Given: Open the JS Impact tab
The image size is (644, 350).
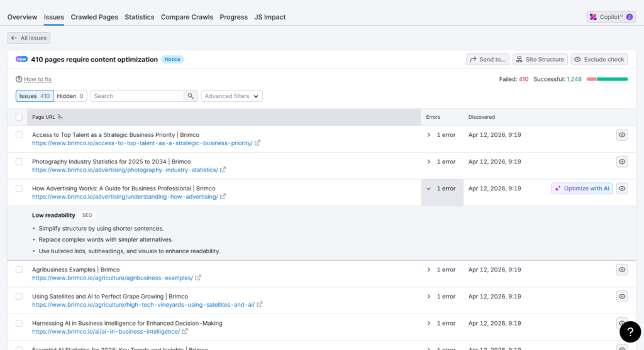Looking at the screenshot, I should click(x=270, y=17).
